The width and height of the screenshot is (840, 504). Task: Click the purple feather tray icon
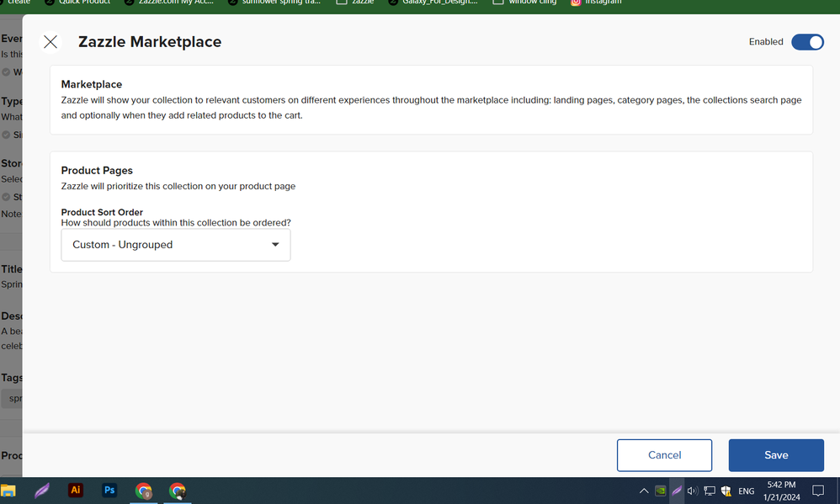click(677, 491)
